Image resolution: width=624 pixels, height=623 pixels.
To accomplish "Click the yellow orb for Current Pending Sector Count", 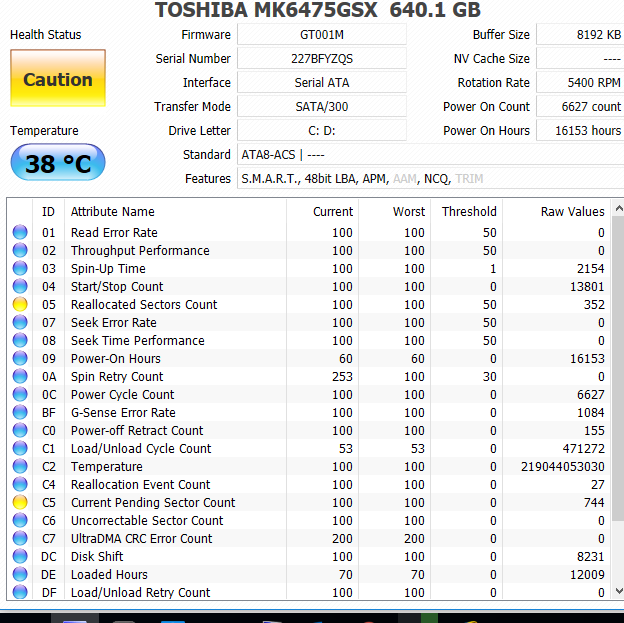I will 20,502.
